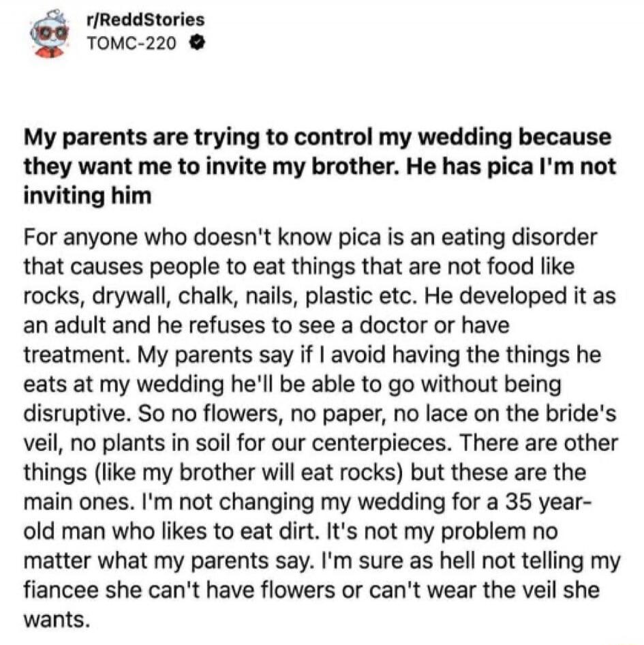Image resolution: width=644 pixels, height=645 pixels.
Task: Open the TOMC-220 user profile
Action: 132,44
